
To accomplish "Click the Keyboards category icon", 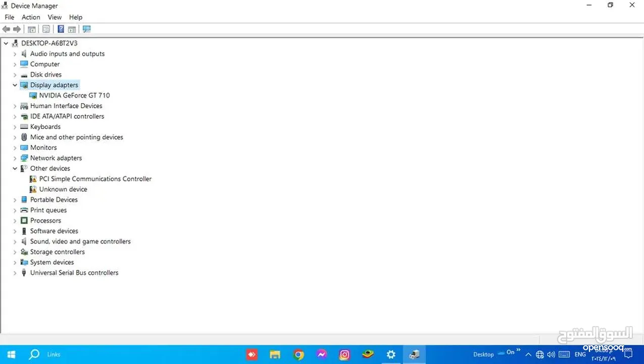I will [x=24, y=127].
